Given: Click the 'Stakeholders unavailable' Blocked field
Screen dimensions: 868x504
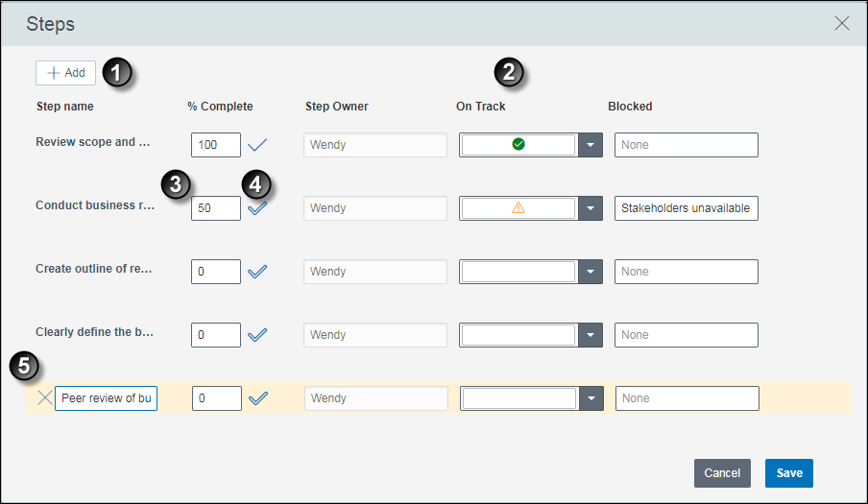Looking at the screenshot, I should pos(686,208).
